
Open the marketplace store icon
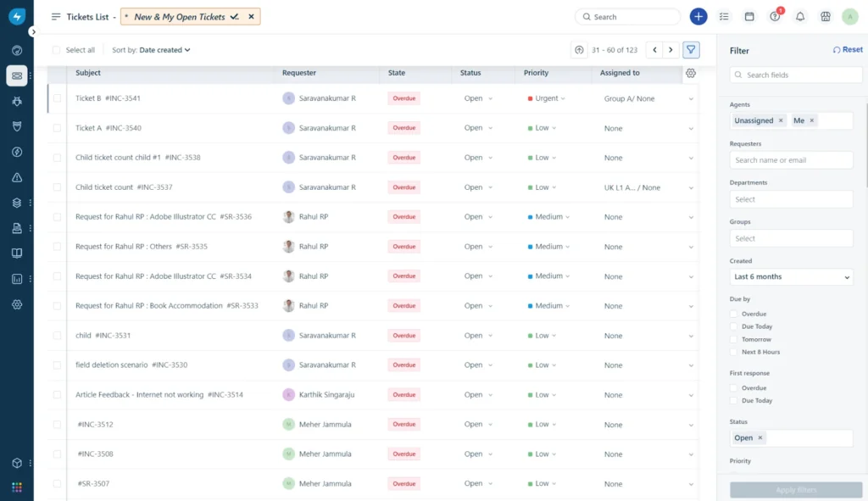tap(825, 17)
